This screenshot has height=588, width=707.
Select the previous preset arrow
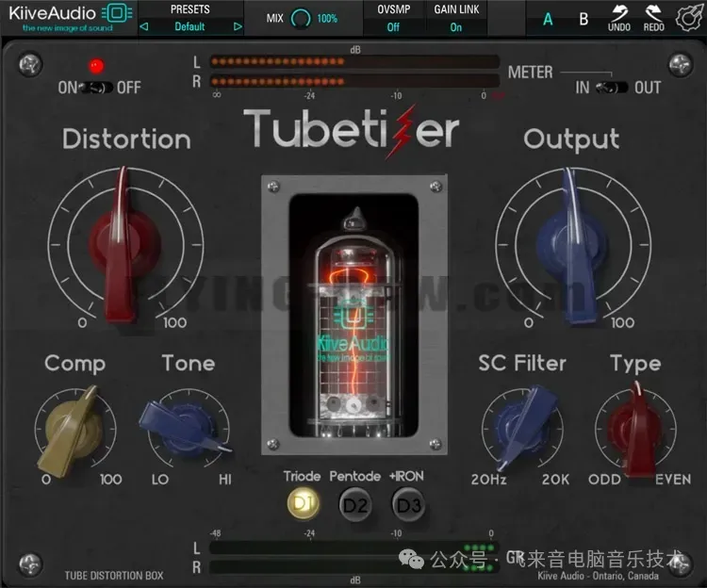(144, 26)
